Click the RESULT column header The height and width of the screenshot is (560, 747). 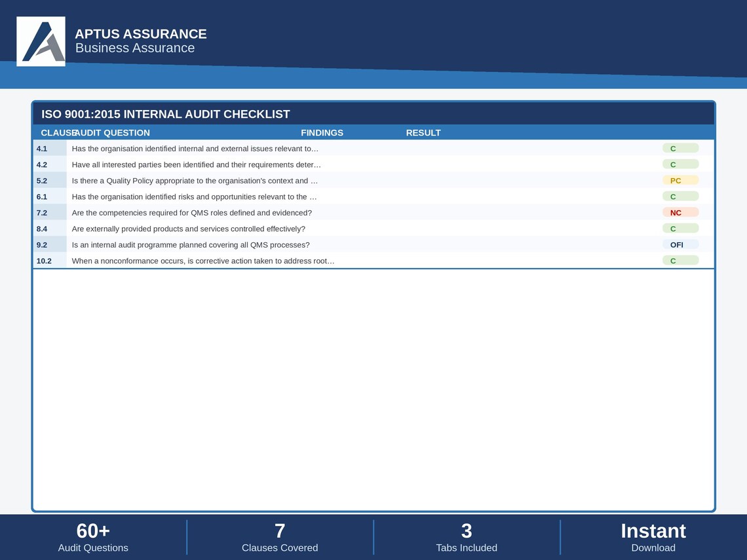point(423,133)
